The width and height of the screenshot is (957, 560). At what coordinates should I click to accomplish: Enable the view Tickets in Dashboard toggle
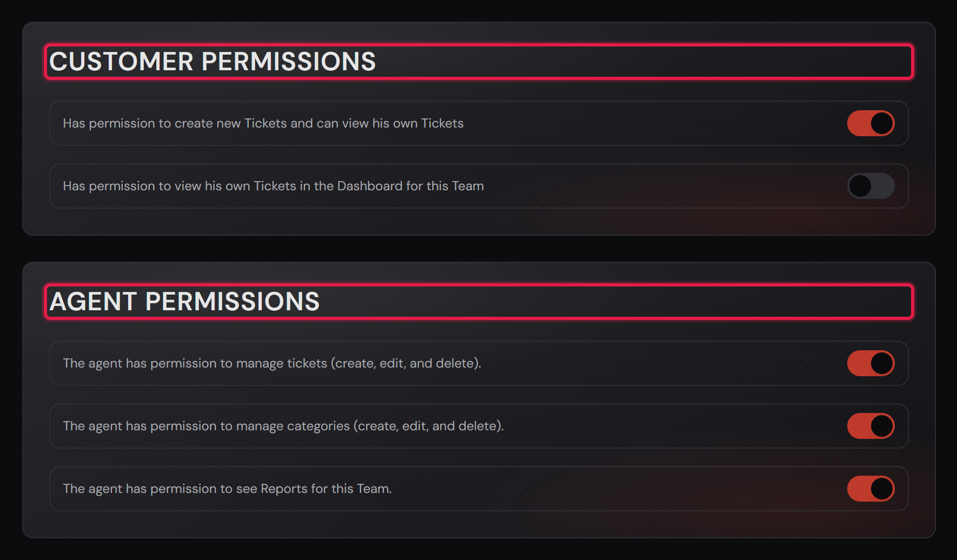(870, 186)
